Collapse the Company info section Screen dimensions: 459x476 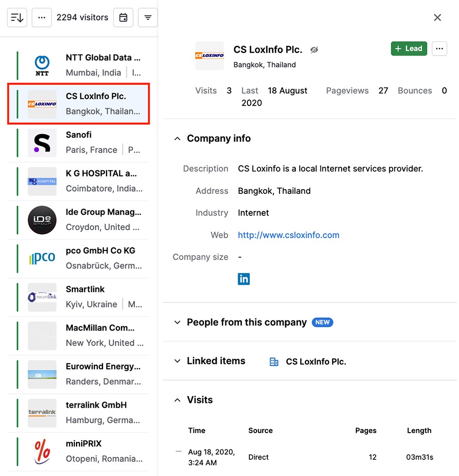pos(177,138)
